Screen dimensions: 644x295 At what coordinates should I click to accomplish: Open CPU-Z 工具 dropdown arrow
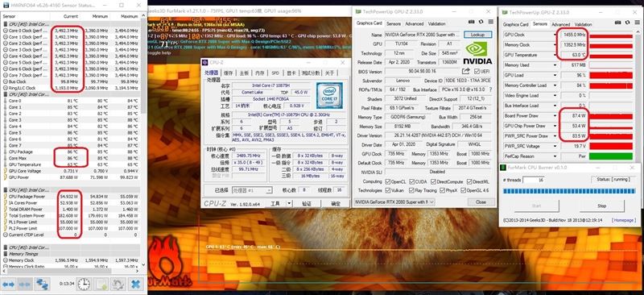pyautogui.click(x=289, y=204)
